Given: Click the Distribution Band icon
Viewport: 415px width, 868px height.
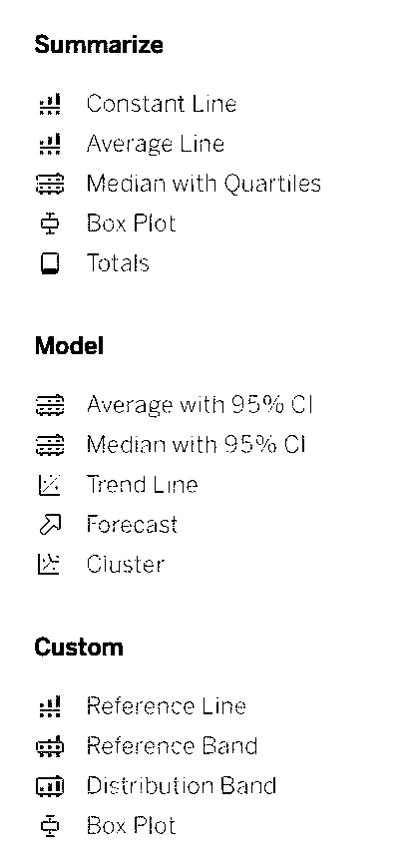Looking at the screenshot, I should [50, 786].
